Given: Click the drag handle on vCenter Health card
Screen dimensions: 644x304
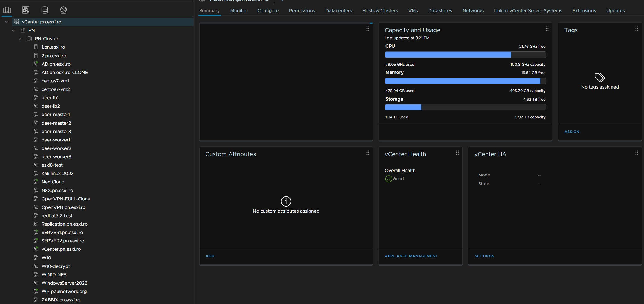Looking at the screenshot, I should pyautogui.click(x=457, y=153).
